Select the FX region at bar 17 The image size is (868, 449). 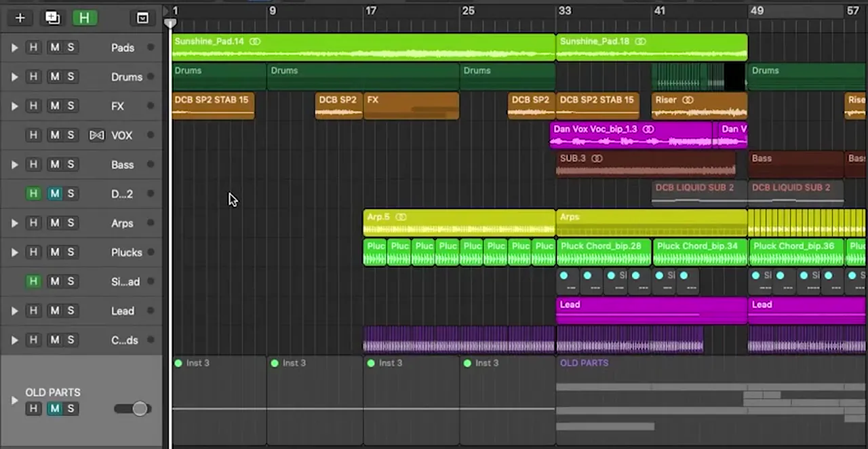412,106
